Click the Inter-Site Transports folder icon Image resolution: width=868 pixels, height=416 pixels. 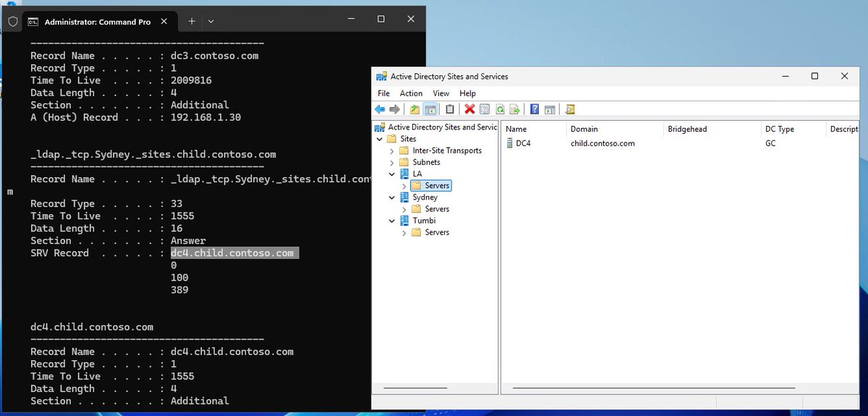click(x=404, y=150)
